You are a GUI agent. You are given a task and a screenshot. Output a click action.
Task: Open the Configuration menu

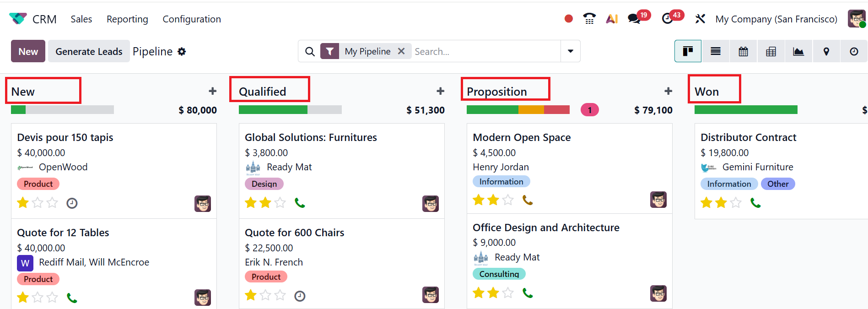(192, 19)
